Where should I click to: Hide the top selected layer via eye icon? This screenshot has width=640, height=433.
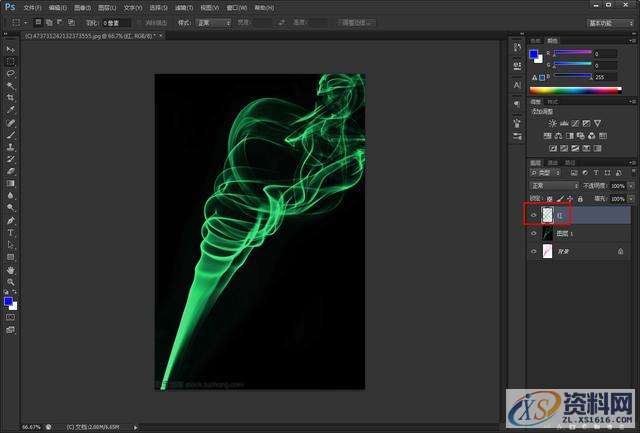coord(534,214)
